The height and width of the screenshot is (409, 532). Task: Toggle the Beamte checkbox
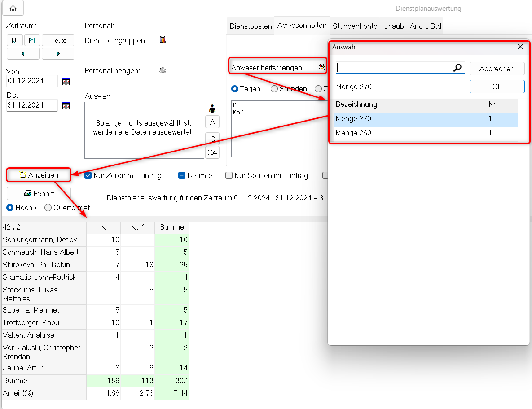[x=182, y=175]
